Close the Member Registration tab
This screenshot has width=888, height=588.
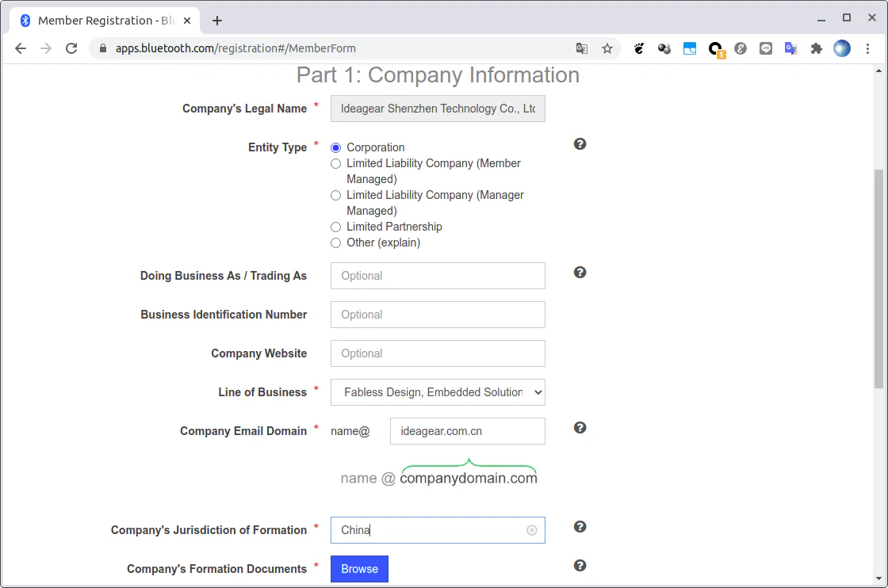coord(187,21)
